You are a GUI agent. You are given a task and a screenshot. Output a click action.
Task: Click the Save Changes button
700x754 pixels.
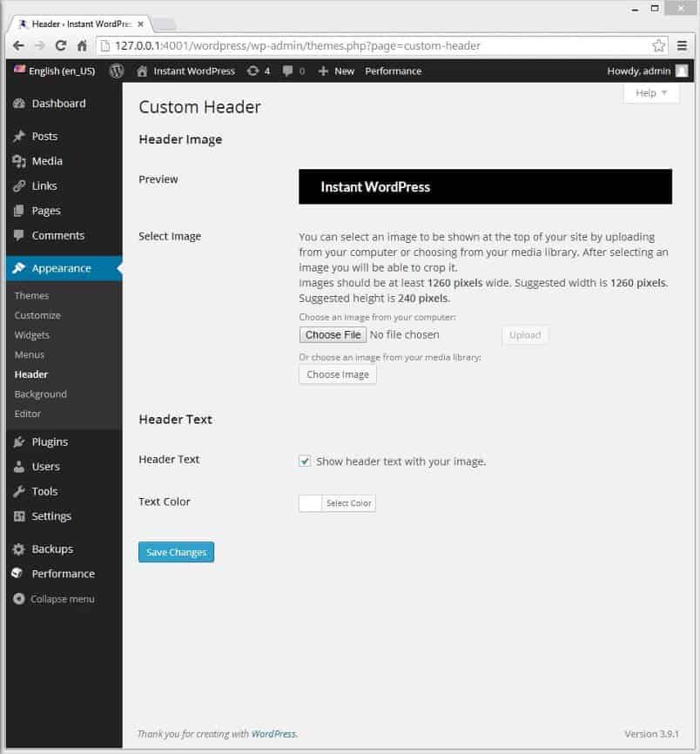coord(176,552)
